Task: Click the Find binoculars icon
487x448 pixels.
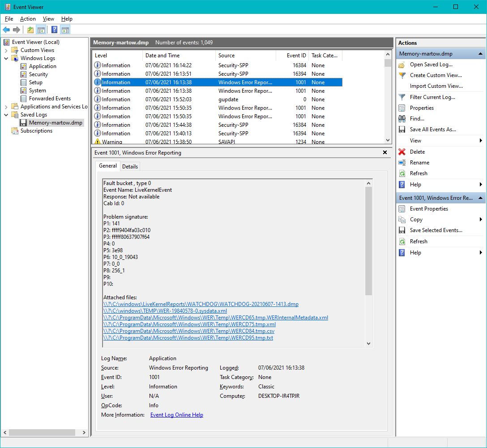Action: [402, 119]
